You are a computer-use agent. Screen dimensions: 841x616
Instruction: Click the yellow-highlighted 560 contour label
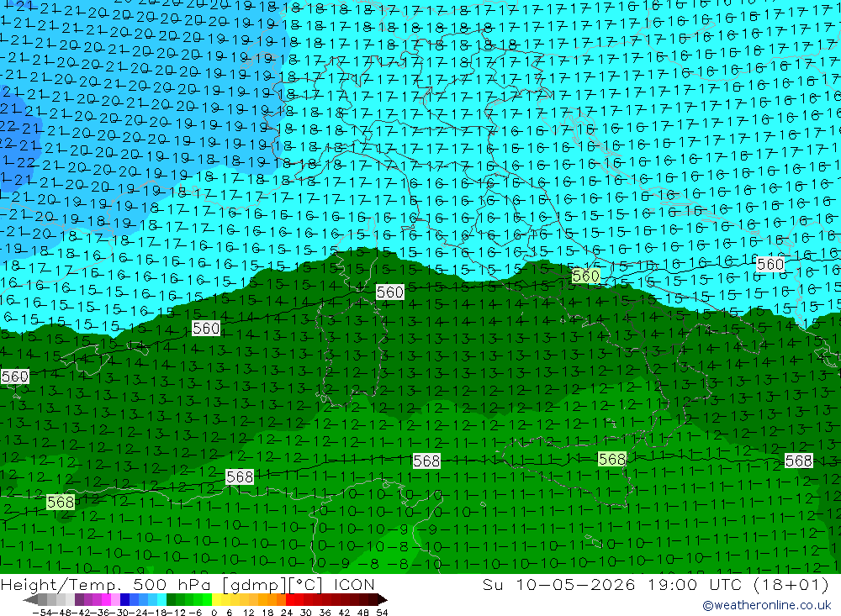[x=585, y=276]
